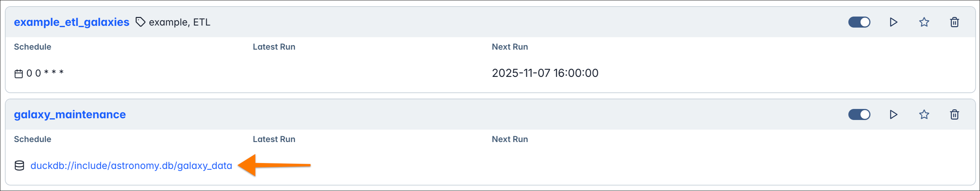
Task: Favorite example_etl_galaxies with the star icon
Action: 924,22
